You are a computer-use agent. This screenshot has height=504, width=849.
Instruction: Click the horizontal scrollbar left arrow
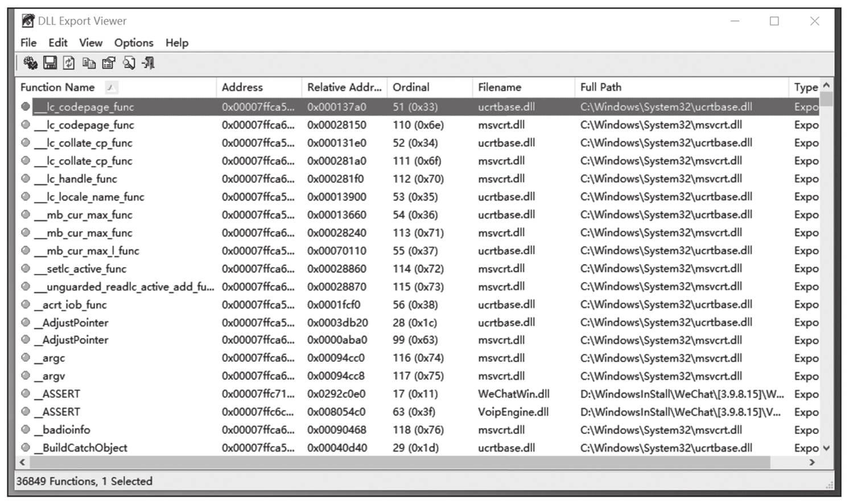(23, 462)
